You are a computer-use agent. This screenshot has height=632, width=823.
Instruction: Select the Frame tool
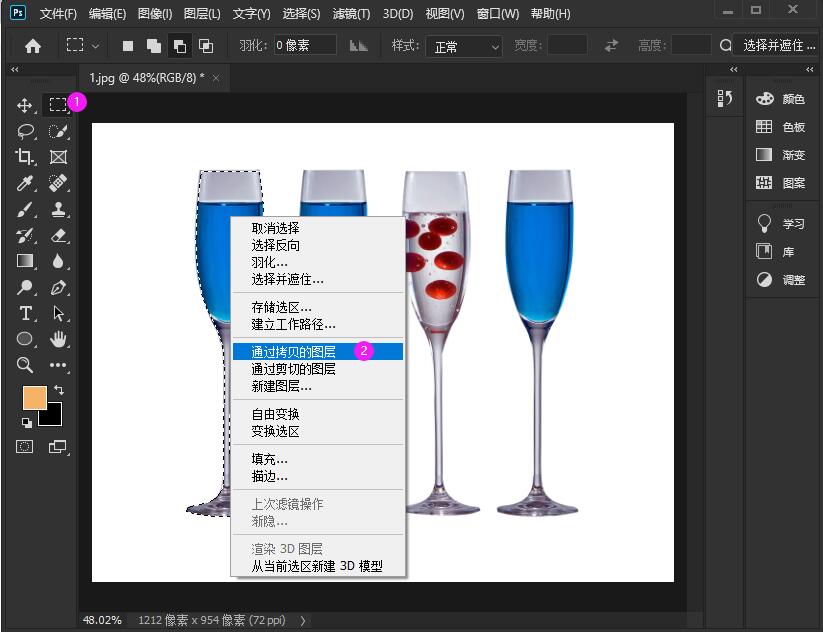58,156
